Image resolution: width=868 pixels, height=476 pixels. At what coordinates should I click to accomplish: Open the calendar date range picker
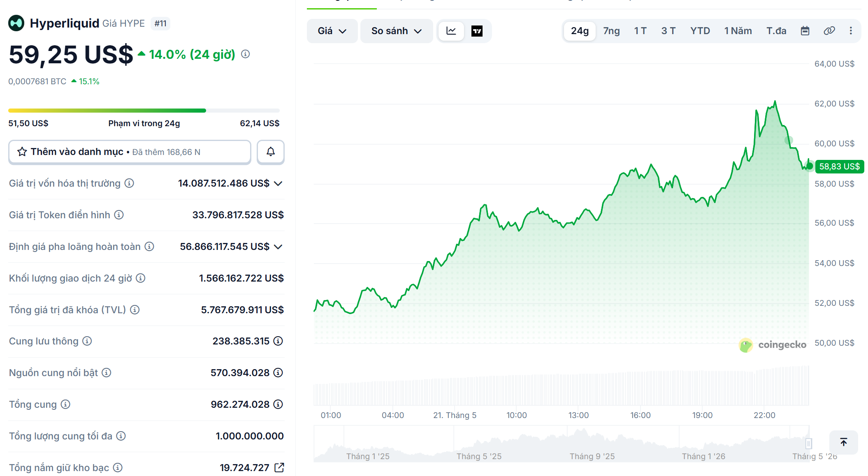pos(805,31)
